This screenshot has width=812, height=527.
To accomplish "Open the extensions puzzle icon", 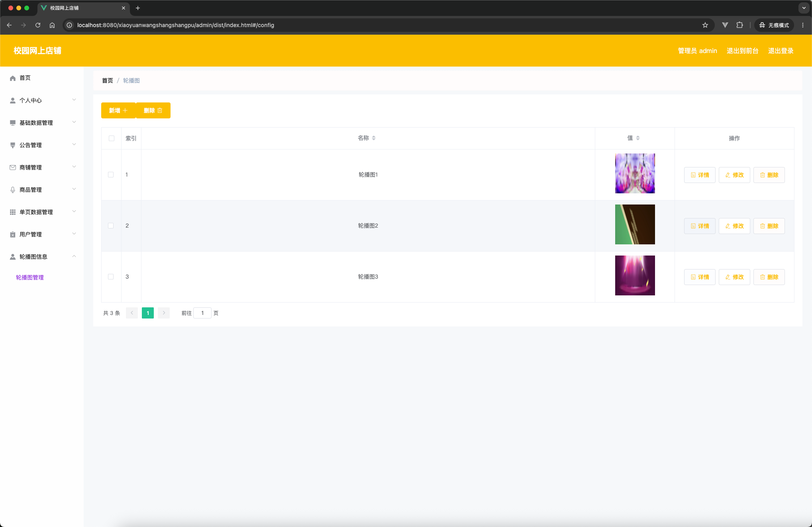I will 740,25.
